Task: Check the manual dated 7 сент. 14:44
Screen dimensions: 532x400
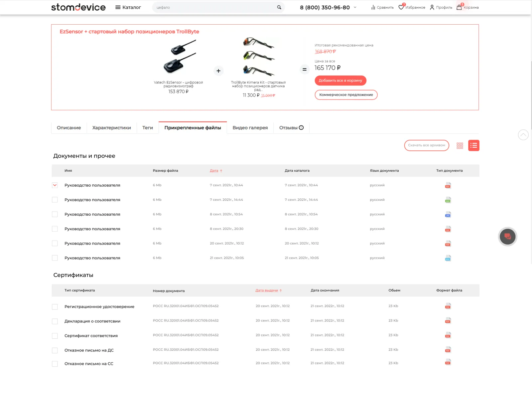Action: (55, 200)
